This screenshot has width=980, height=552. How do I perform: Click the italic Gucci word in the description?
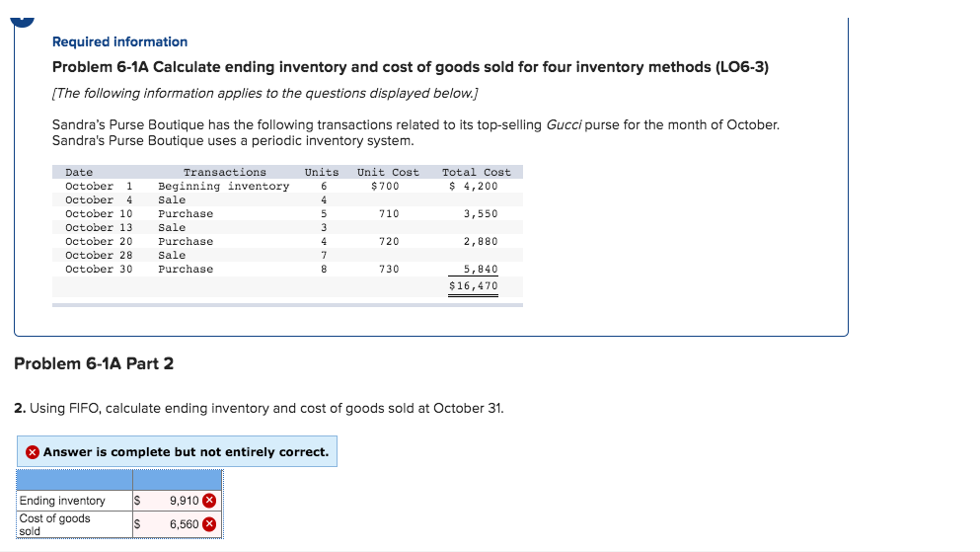(564, 125)
